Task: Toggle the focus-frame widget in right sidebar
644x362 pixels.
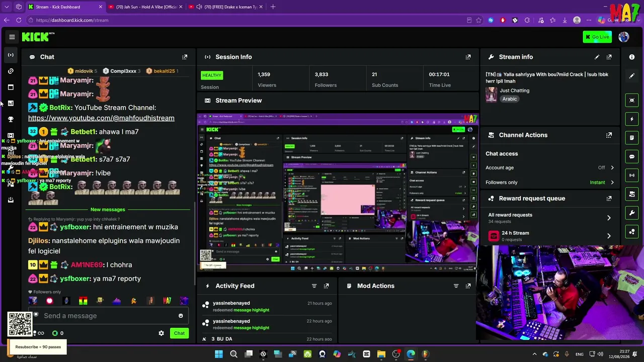Action: coord(632,100)
